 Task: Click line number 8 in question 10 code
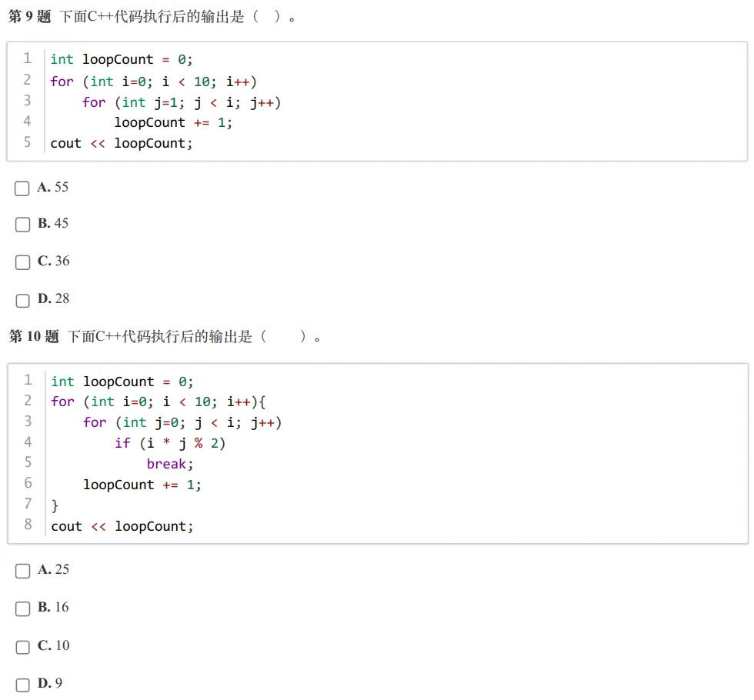pos(28,526)
